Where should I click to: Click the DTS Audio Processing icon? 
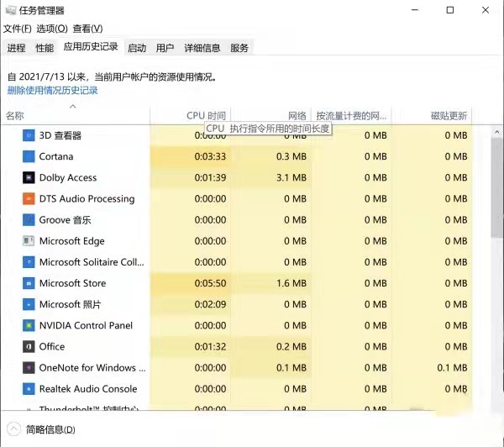[x=29, y=199]
